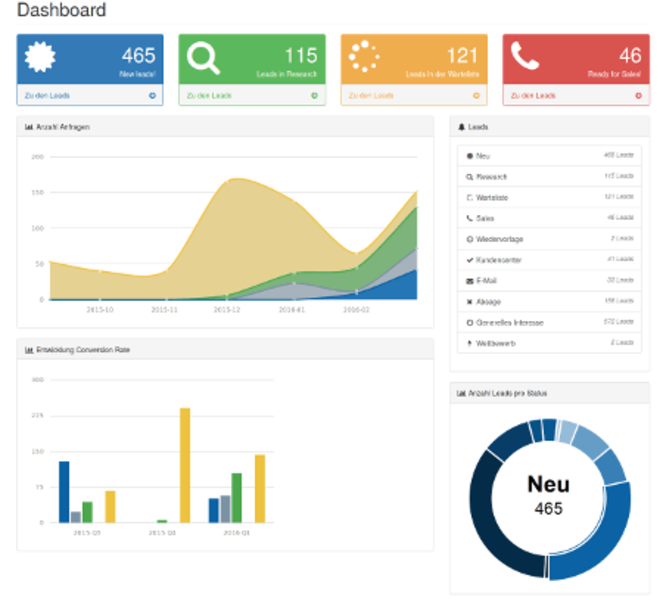
Task: Click the '2015-12' axis label on the area chart
Action: [x=227, y=310]
